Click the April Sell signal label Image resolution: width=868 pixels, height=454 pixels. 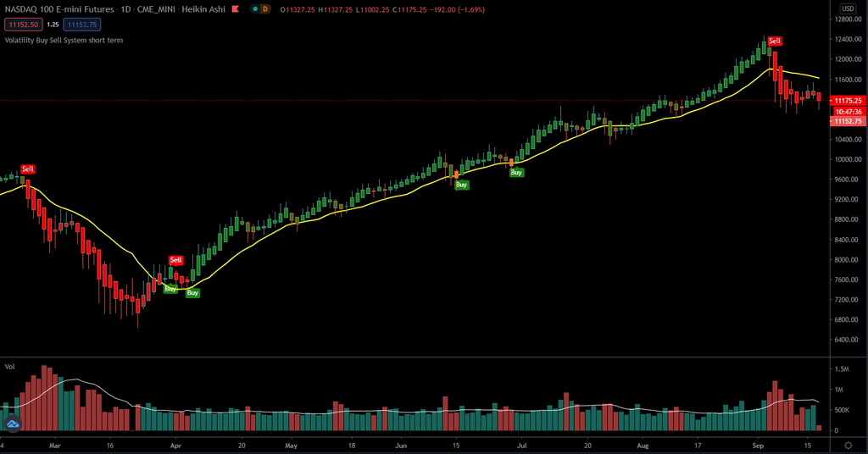coord(176,260)
